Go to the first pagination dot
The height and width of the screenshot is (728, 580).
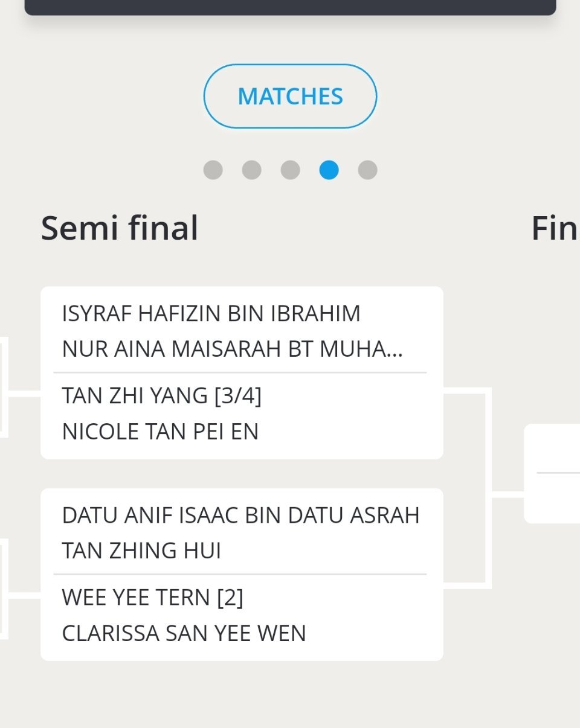pos(213,170)
